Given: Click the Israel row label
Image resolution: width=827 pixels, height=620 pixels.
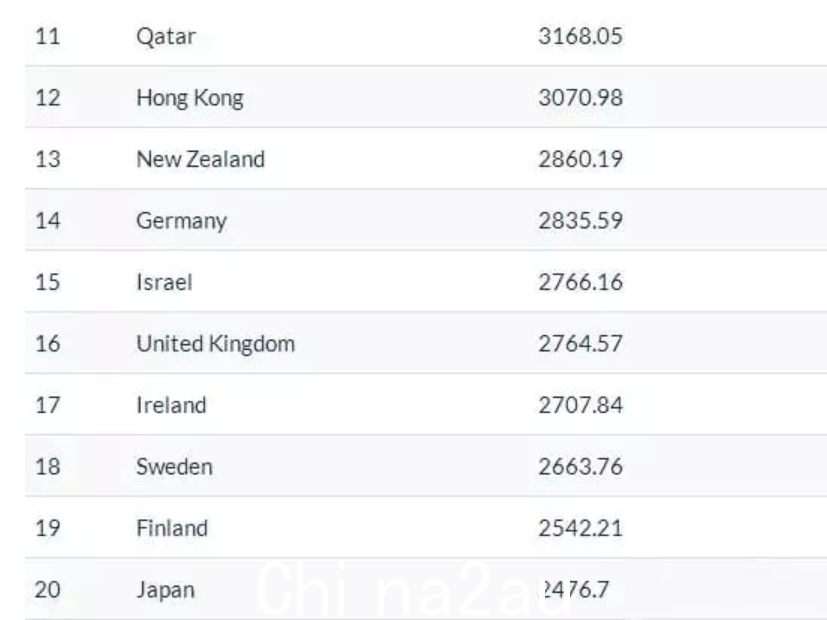Looking at the screenshot, I should coord(164,282).
